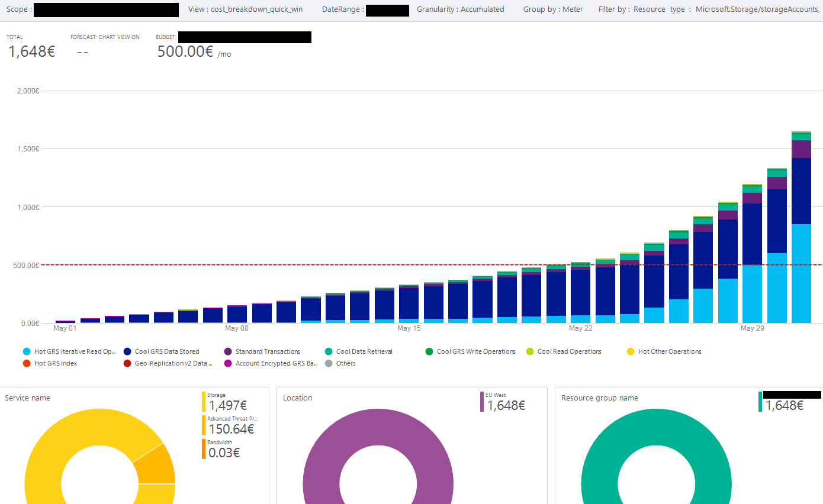
Task: Select the Cool Read Operations legend entry
Action: pyautogui.click(x=564, y=351)
